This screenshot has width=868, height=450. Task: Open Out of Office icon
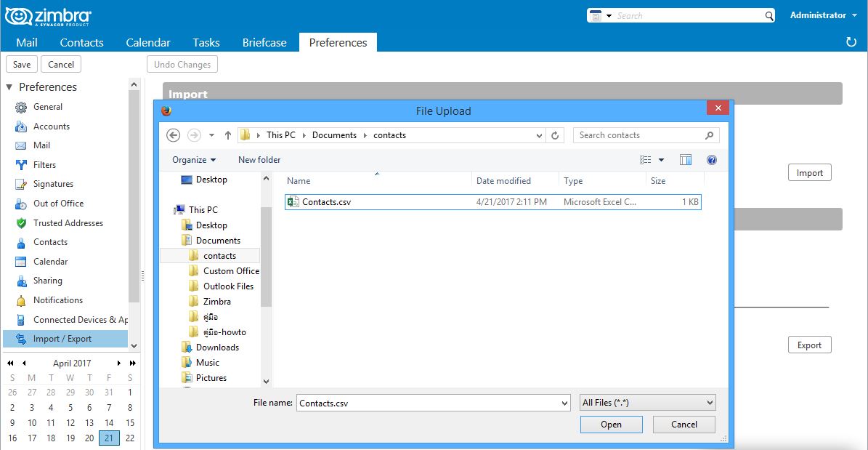click(x=21, y=204)
